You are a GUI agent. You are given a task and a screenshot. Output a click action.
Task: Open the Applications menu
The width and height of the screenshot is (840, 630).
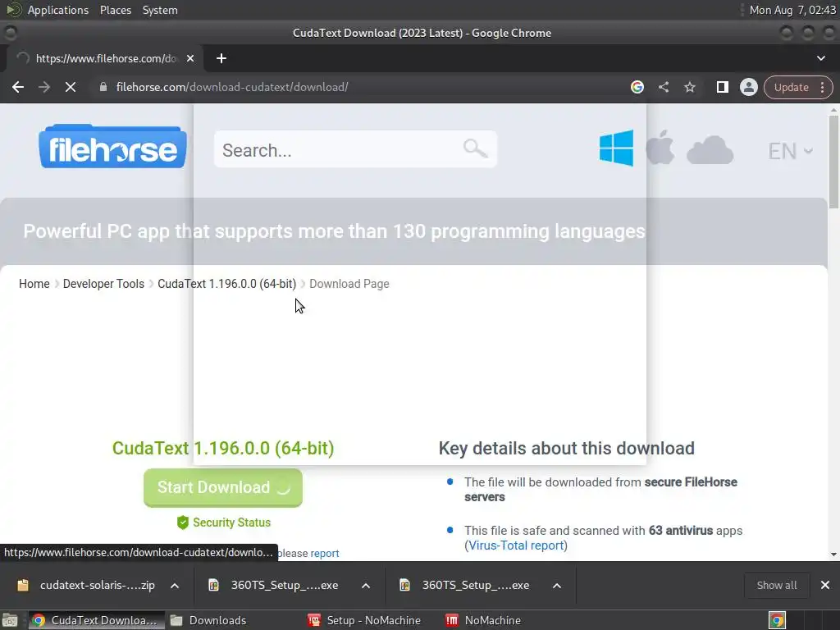tap(58, 10)
